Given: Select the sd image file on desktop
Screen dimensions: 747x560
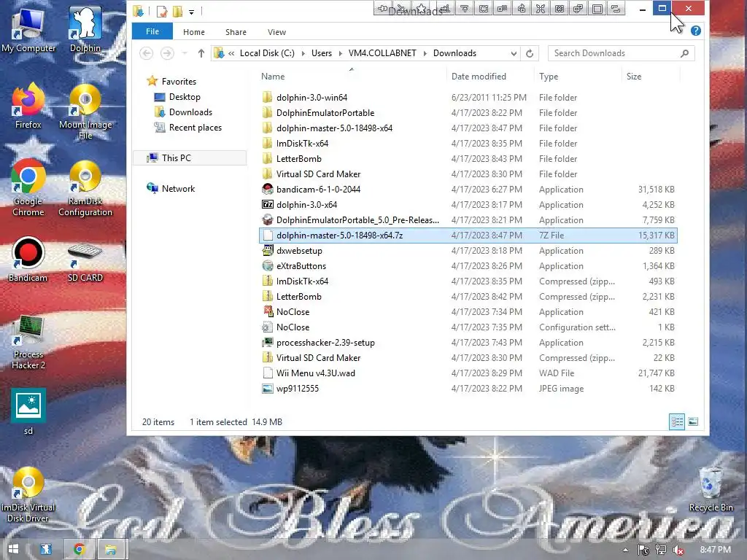Looking at the screenshot, I should 28,412.
